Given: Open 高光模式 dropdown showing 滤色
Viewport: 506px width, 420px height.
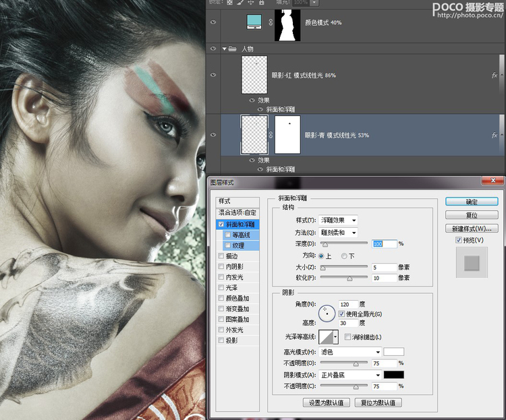Looking at the screenshot, I should (x=350, y=352).
